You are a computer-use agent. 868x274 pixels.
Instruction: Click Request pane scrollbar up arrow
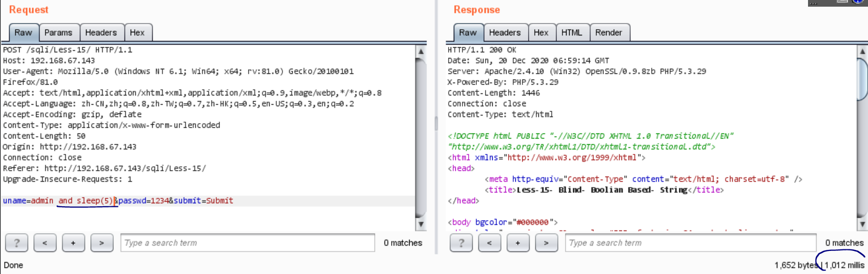click(421, 51)
